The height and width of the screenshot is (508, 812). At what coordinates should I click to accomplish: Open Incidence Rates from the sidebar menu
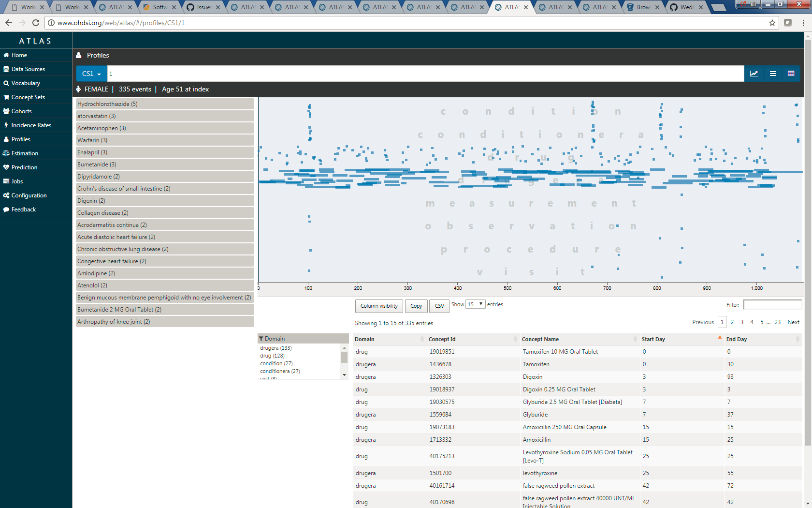point(31,125)
